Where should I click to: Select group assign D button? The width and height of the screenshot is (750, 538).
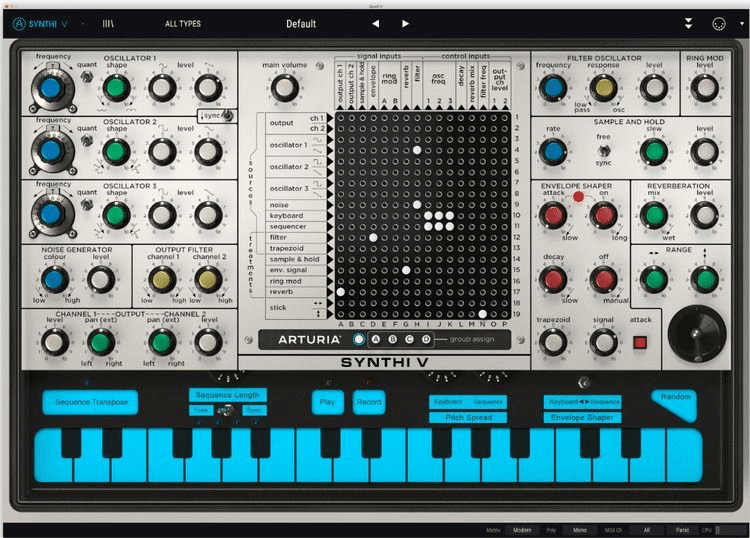coord(426,339)
